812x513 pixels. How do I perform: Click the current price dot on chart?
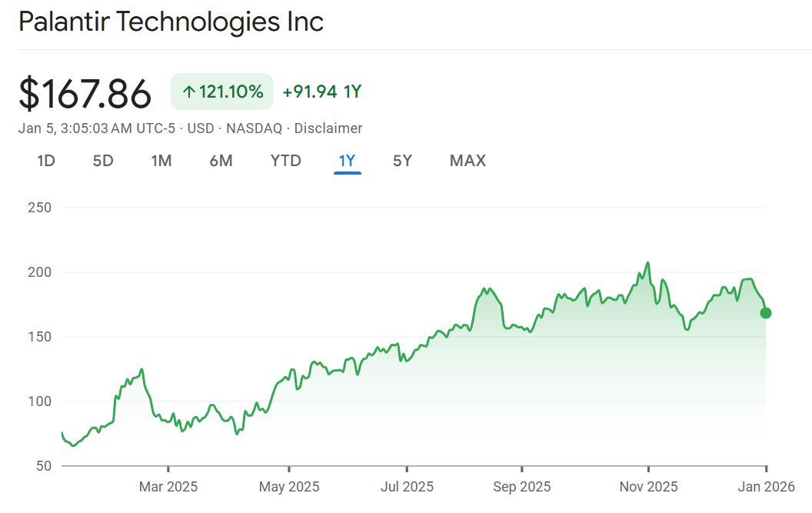[x=765, y=313]
